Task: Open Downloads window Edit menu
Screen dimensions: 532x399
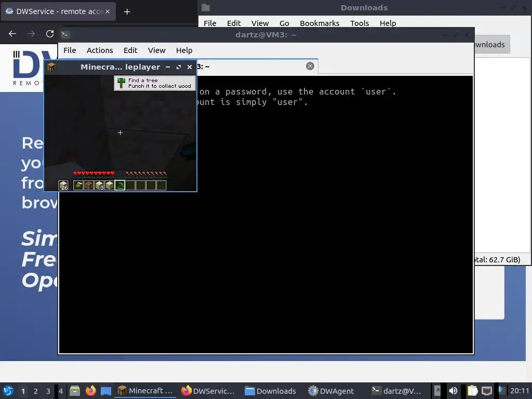Action: click(x=234, y=23)
